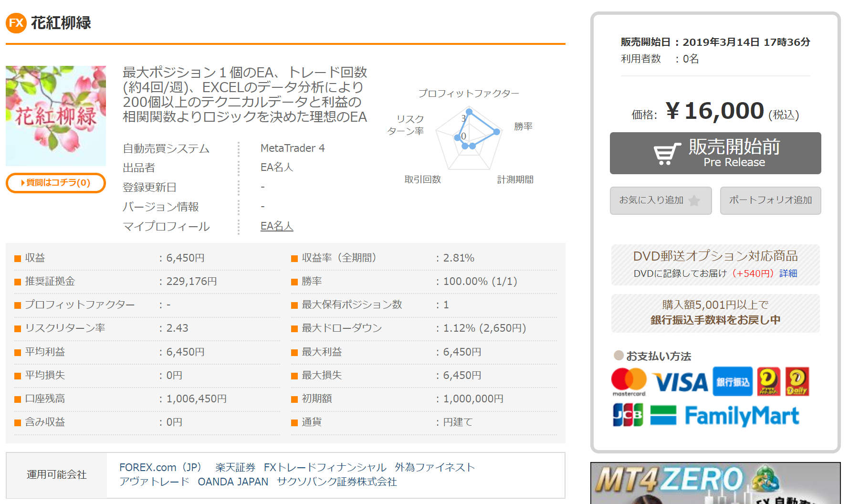
Task: Click the 利用者数 0名 text
Action: 660,59
